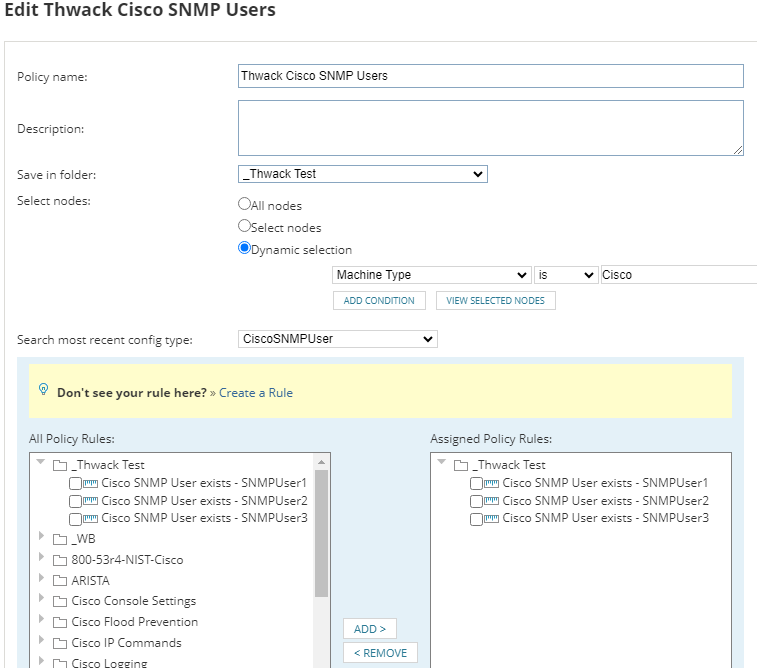Collapse _Thwack Test in All Policy Rules
This screenshot has width=757, height=668.
pyautogui.click(x=41, y=462)
